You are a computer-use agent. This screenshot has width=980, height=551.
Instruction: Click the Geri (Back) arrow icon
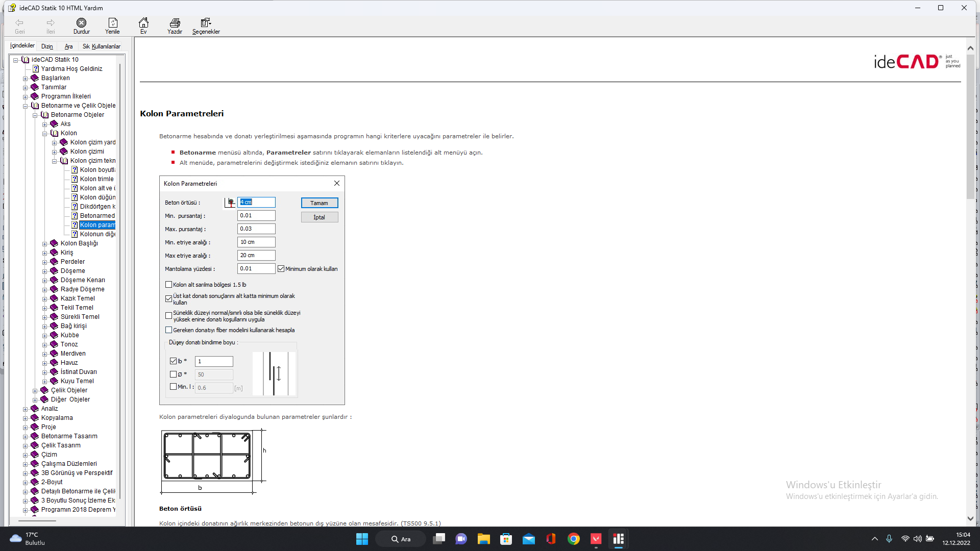(x=19, y=23)
